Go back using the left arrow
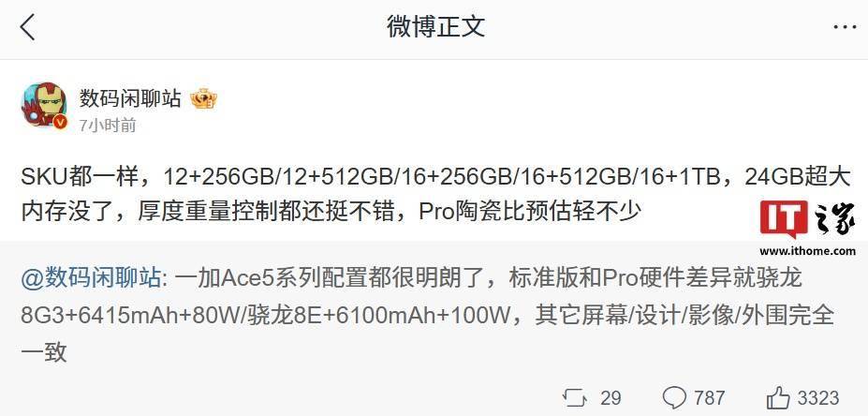 click(x=27, y=27)
